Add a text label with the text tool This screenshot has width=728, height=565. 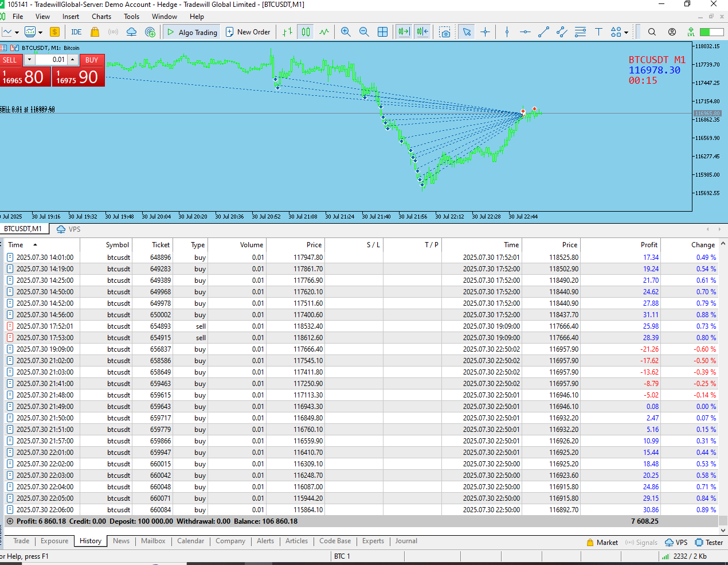tap(598, 32)
